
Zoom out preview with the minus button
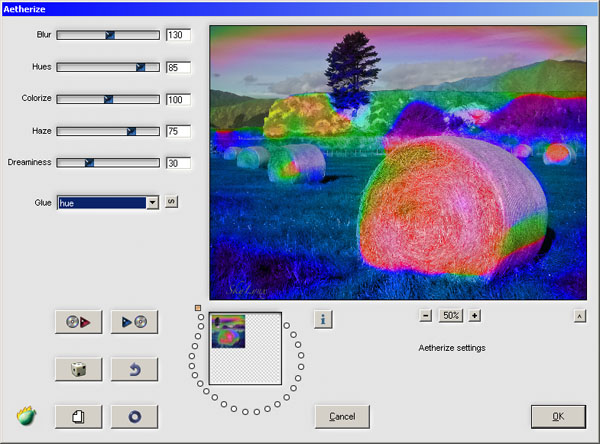pos(426,315)
